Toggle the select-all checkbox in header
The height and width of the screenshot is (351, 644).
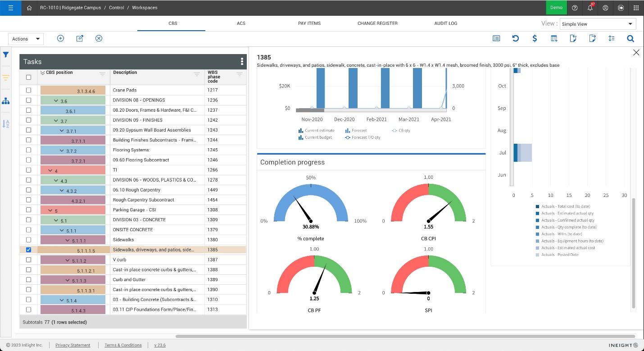[29, 77]
